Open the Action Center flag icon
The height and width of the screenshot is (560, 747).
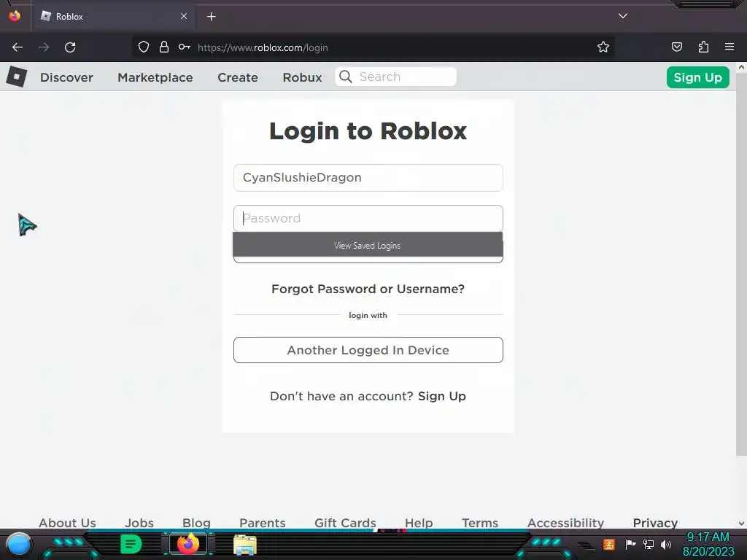630,544
